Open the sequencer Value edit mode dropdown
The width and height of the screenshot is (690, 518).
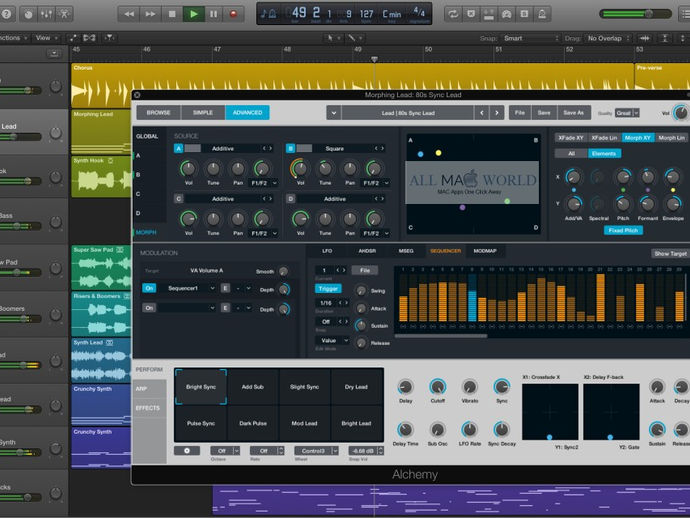[x=332, y=341]
